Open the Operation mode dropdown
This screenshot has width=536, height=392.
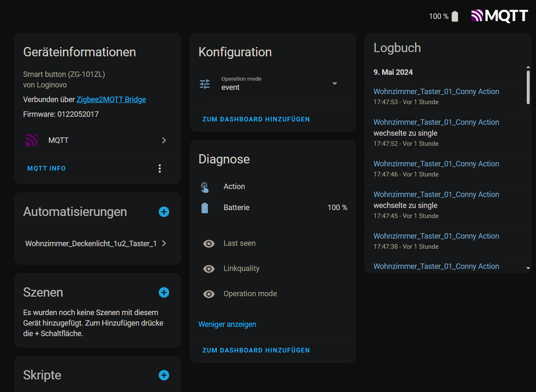click(335, 84)
